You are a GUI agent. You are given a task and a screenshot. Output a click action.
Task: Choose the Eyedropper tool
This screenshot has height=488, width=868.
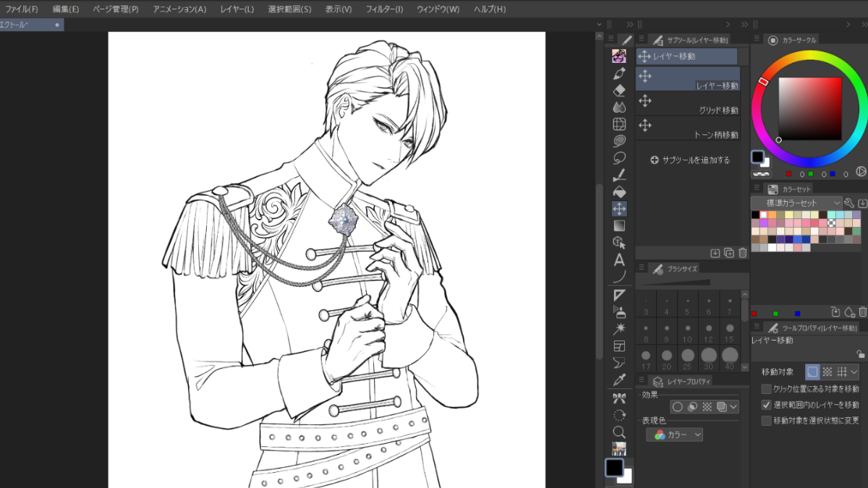(x=619, y=380)
